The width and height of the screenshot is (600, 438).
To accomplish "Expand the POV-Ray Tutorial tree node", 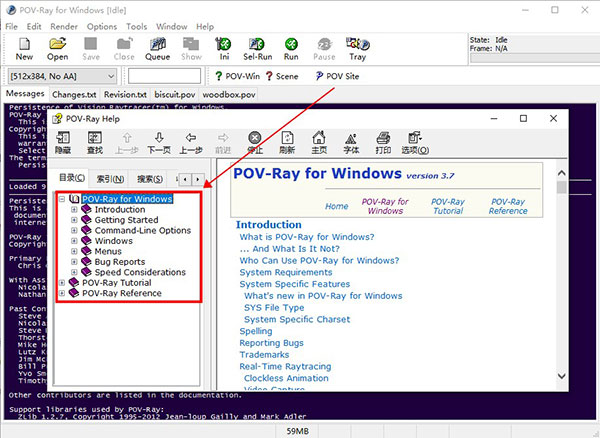I will (62, 283).
